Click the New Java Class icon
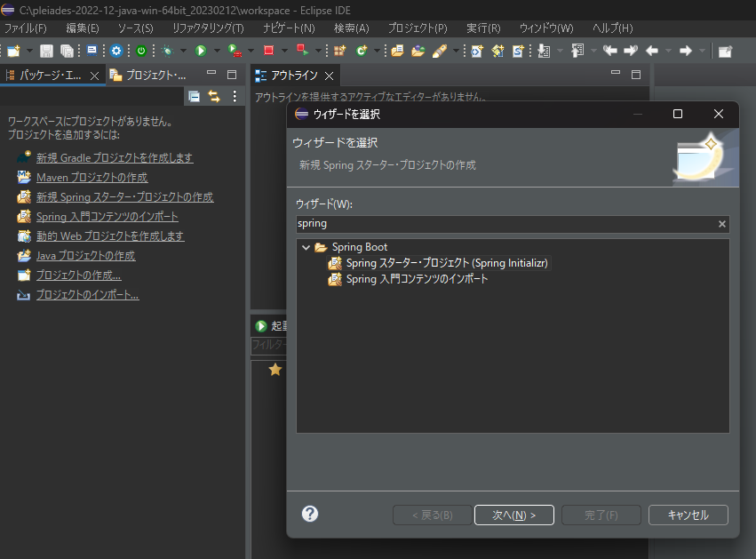Screen dimensions: 756x559 pos(361,51)
